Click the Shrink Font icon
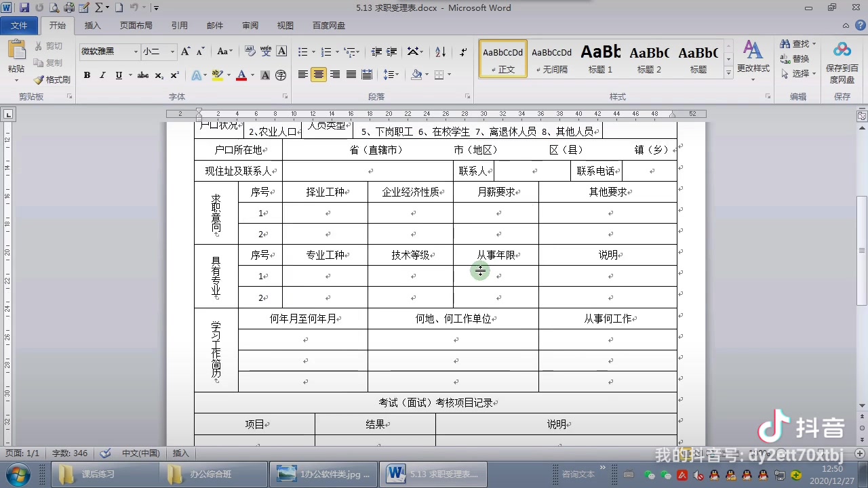 pyautogui.click(x=201, y=52)
